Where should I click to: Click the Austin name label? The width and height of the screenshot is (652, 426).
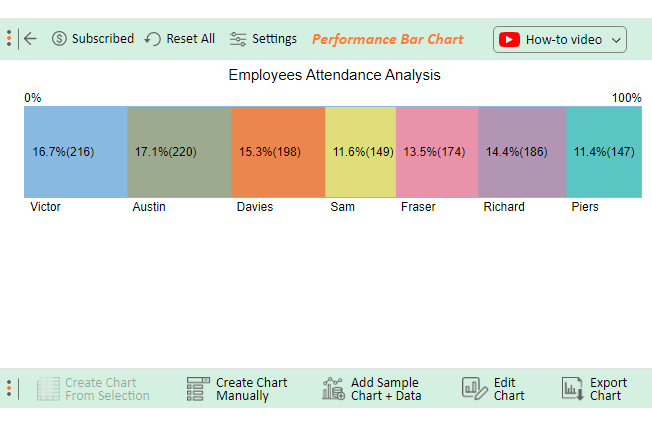[149, 207]
